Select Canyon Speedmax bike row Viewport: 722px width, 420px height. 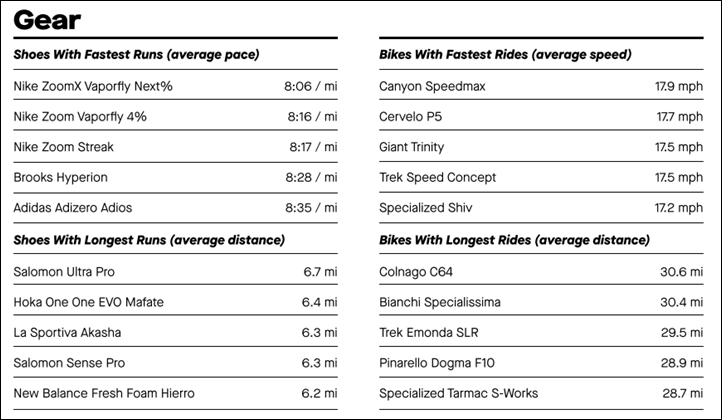[541, 86]
